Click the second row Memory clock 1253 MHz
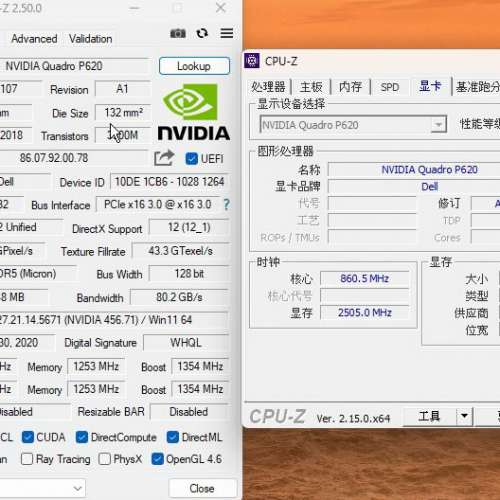Screen dimensions: 500x500 pyautogui.click(x=96, y=389)
